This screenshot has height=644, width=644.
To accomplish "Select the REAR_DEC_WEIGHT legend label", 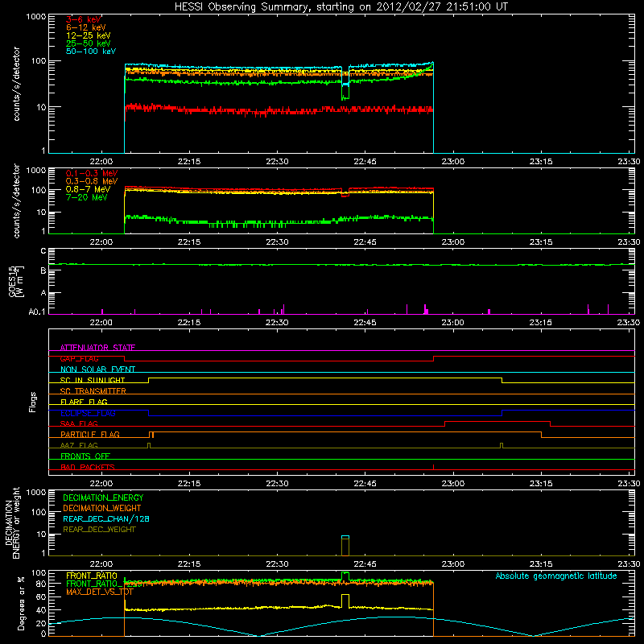I will [x=99, y=530].
